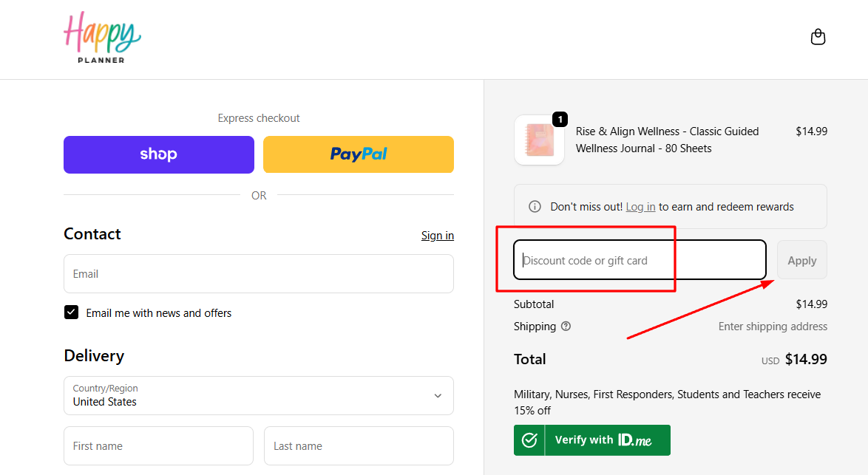Click Verify with ID.me button
Viewport: 868px width, 475px height.
591,440
